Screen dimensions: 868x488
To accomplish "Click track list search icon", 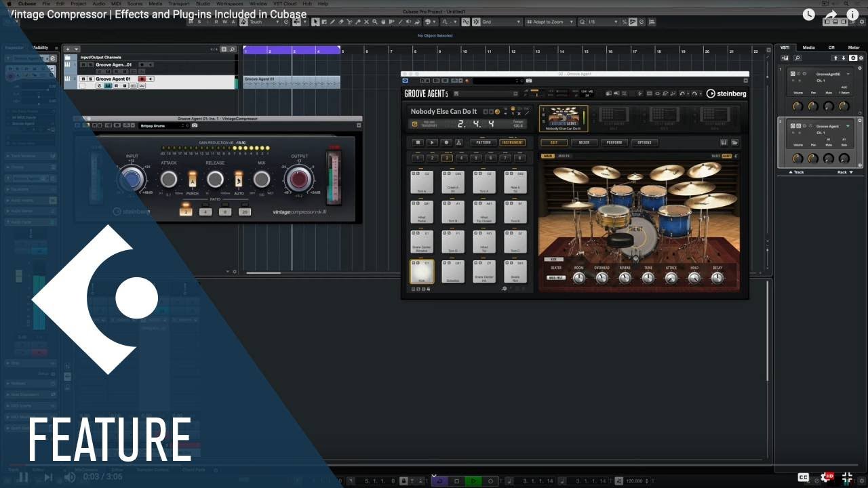I will 232,49.
